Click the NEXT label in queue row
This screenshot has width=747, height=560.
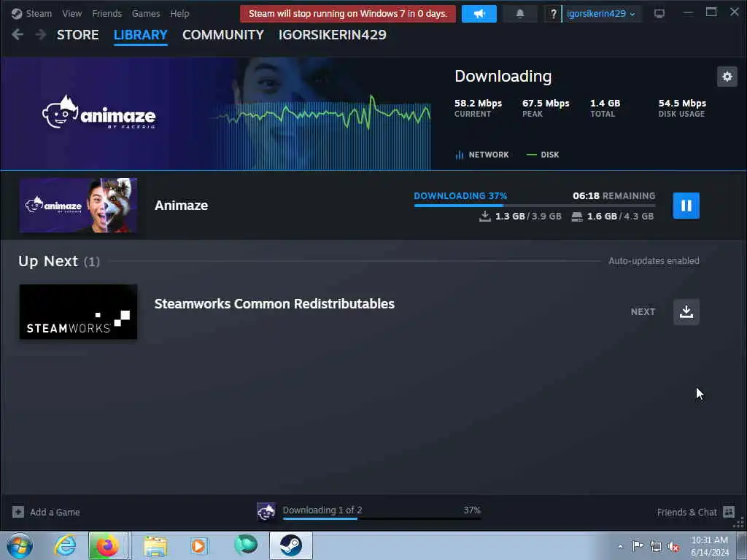pos(643,312)
